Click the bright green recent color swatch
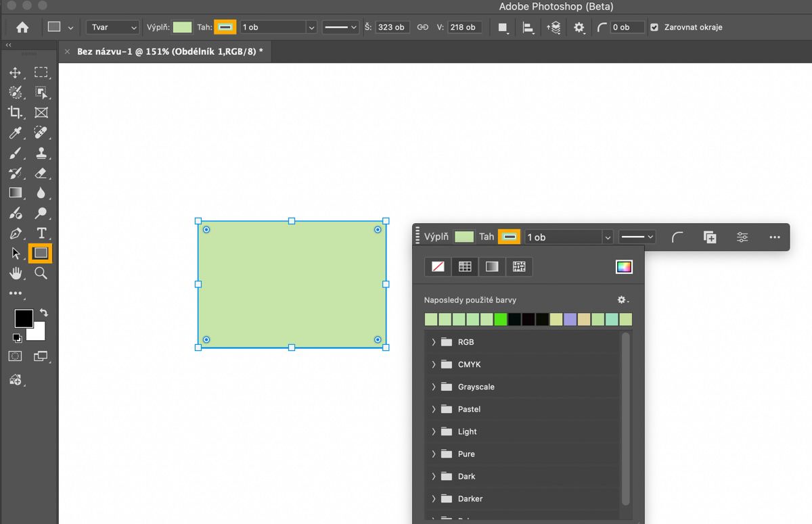This screenshot has width=812, height=524. point(501,319)
